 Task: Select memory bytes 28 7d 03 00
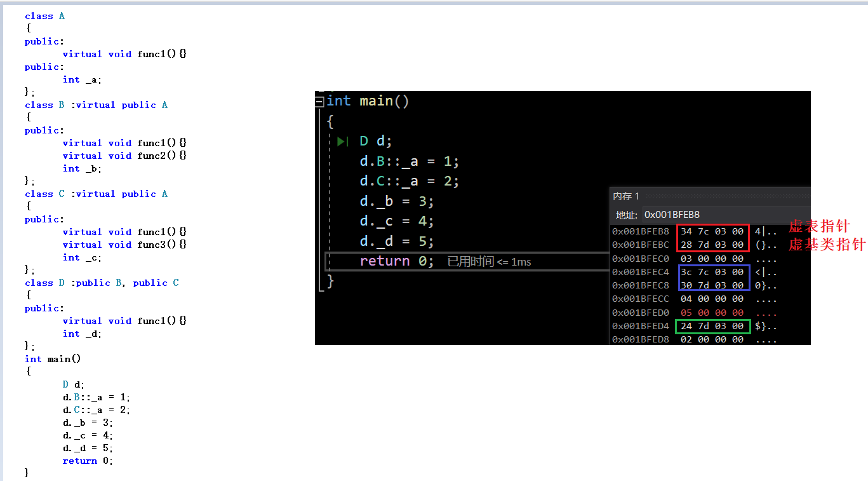[x=712, y=245]
